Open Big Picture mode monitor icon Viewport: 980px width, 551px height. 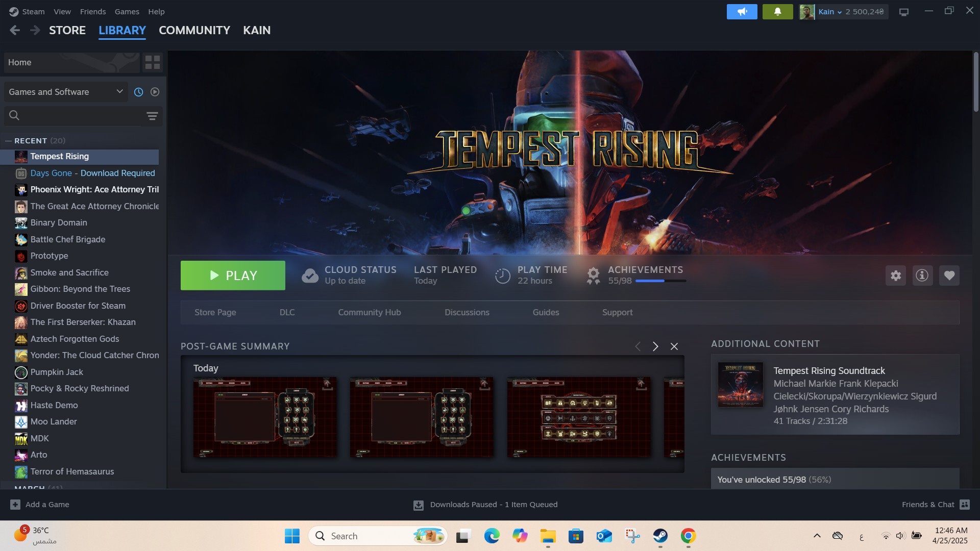point(904,12)
